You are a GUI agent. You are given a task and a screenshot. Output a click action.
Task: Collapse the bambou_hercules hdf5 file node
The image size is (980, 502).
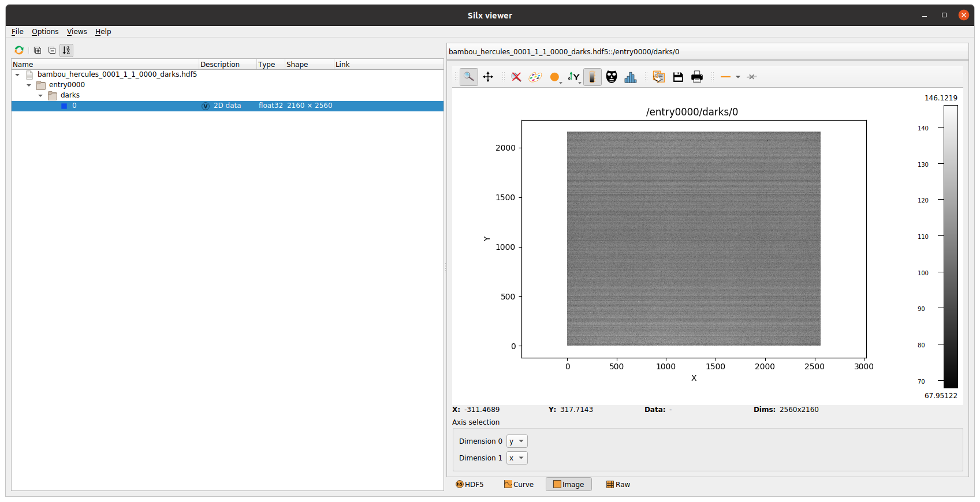pos(17,74)
